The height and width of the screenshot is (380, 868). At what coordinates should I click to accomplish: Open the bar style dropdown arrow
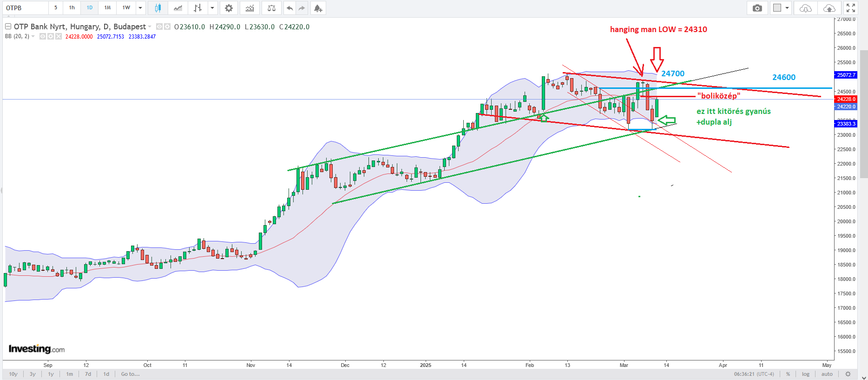[212, 8]
